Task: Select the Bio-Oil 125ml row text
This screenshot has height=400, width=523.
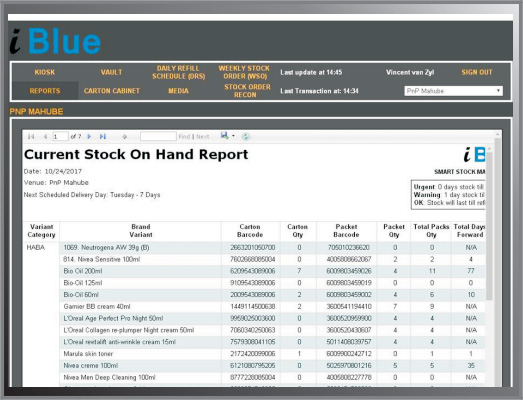Action: click(83, 283)
